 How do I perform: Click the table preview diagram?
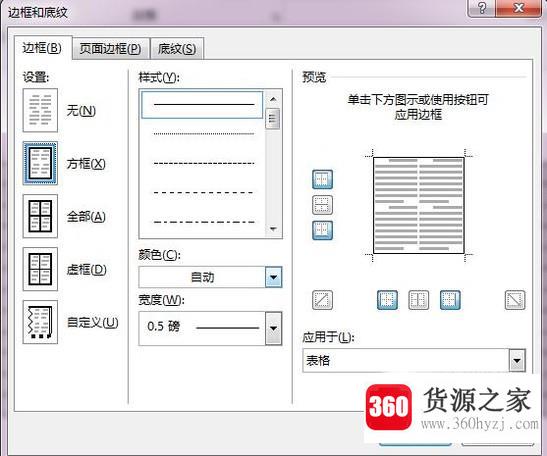point(419,205)
